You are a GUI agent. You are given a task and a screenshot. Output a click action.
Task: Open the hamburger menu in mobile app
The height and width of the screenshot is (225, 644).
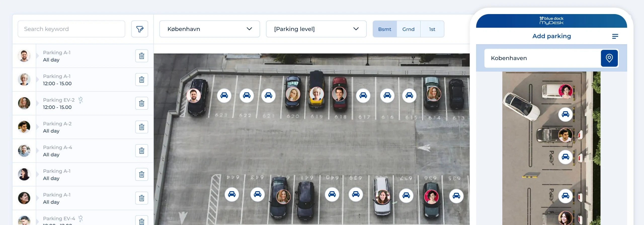tap(615, 36)
